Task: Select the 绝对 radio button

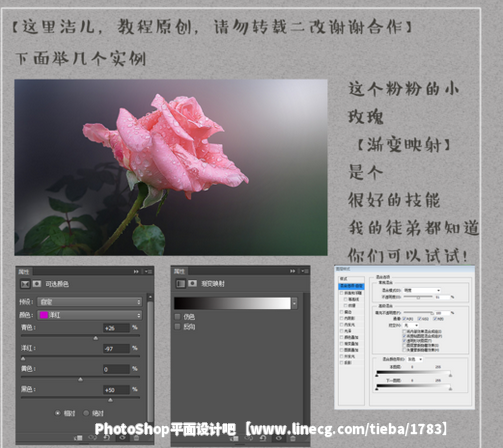Action: [86, 413]
